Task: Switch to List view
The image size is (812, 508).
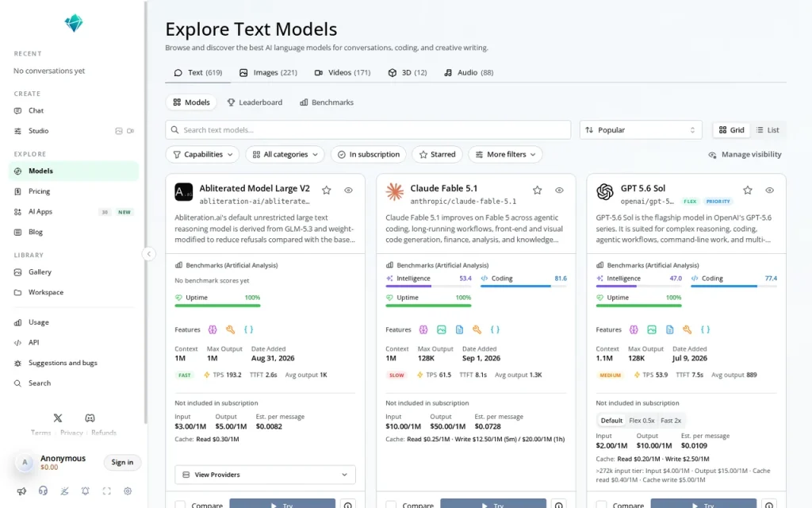Action: click(x=768, y=130)
